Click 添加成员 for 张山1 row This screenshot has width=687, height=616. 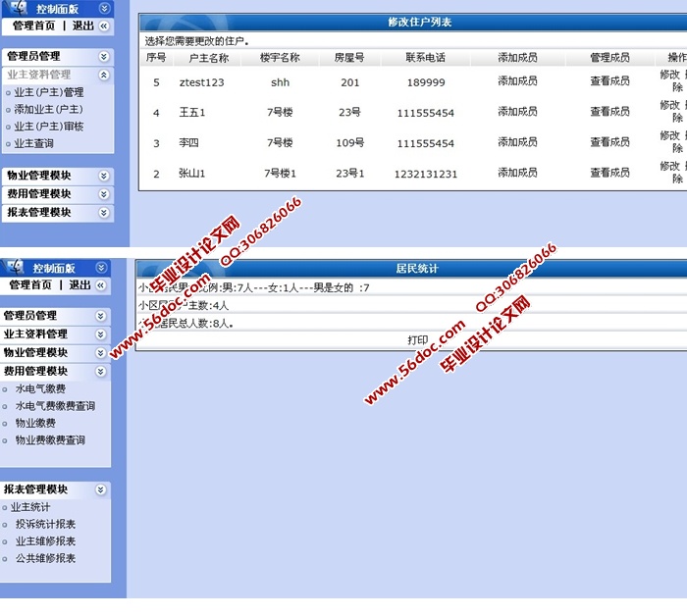[x=517, y=173]
